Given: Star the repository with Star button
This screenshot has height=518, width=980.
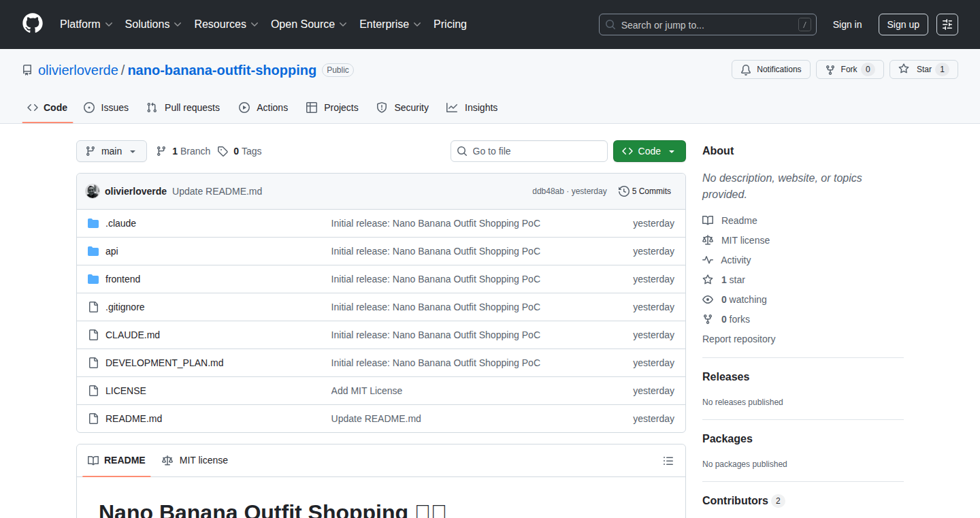Looking at the screenshot, I should pyautogui.click(x=924, y=69).
